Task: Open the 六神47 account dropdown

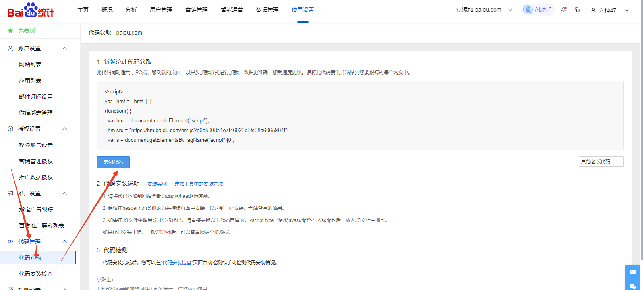Action: 610,10
